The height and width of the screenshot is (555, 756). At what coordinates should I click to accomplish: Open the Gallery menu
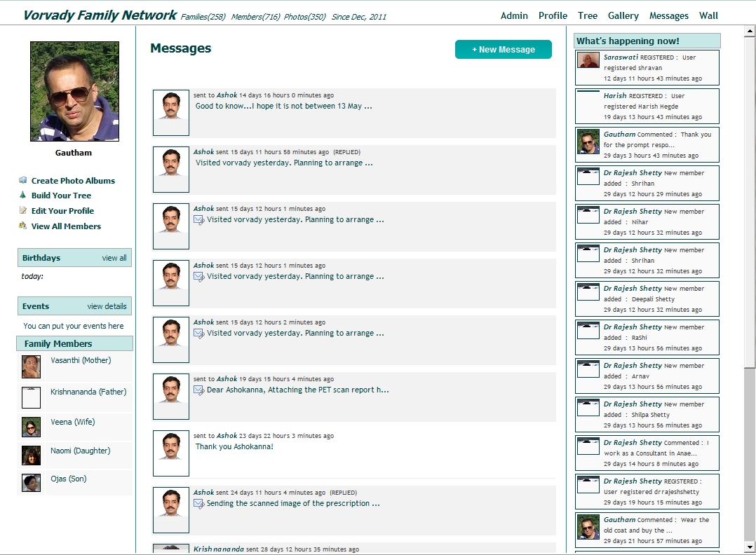click(x=623, y=15)
